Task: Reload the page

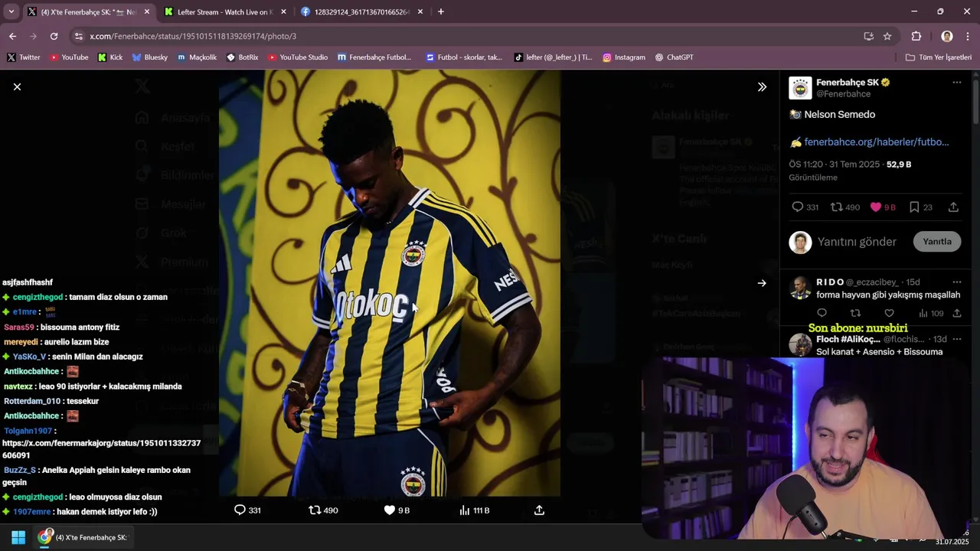Action: (54, 36)
